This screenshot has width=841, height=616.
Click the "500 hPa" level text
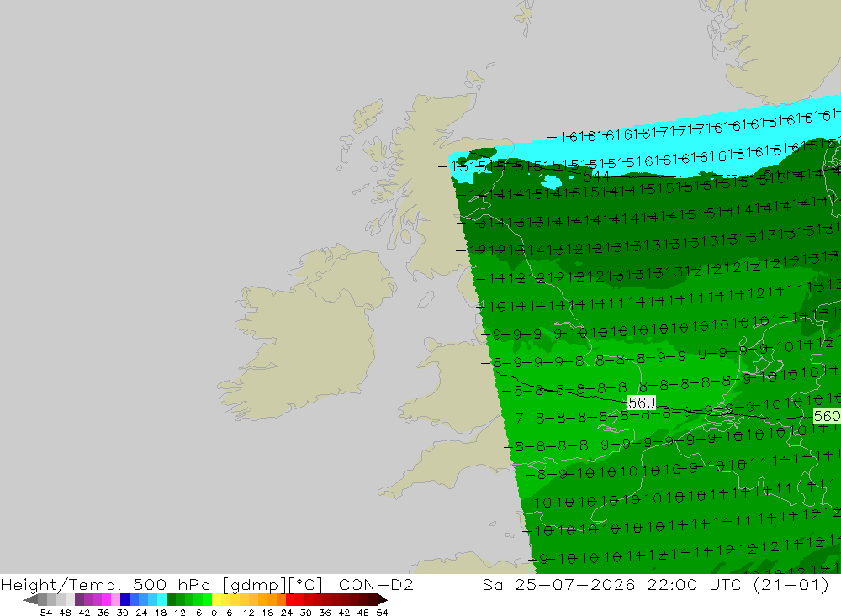pos(172,584)
